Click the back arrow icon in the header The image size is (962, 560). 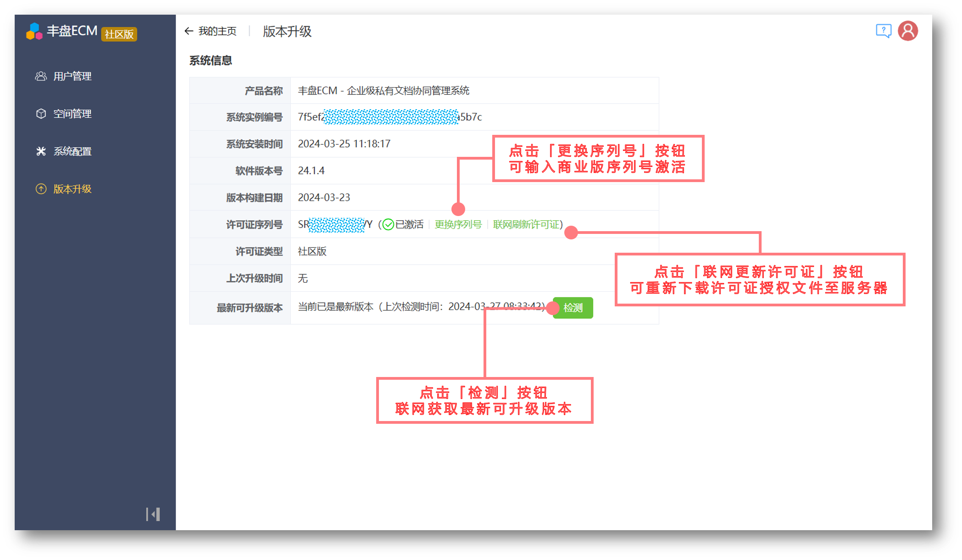189,31
